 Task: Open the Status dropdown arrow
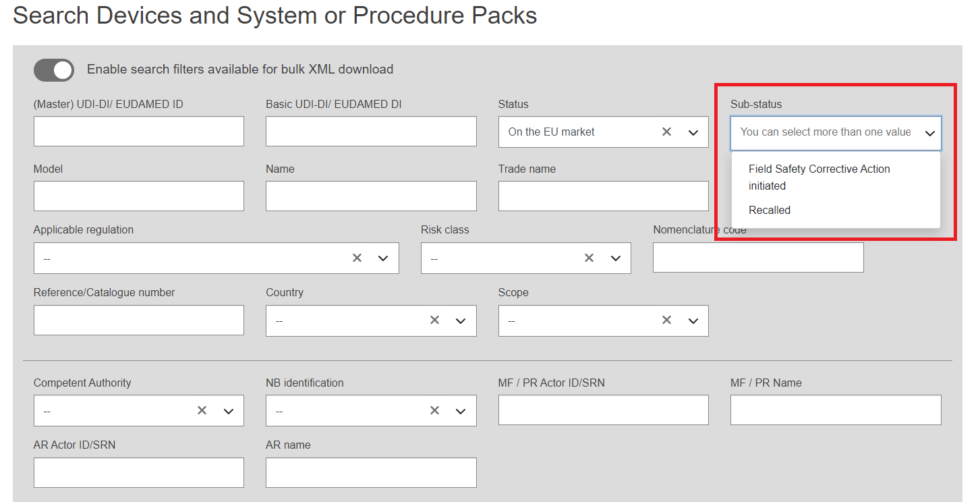coord(693,132)
